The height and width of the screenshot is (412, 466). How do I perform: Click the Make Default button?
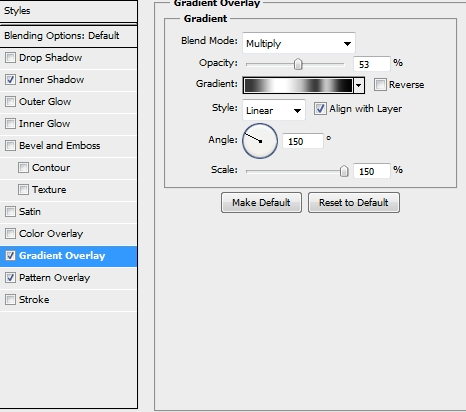pyautogui.click(x=261, y=202)
